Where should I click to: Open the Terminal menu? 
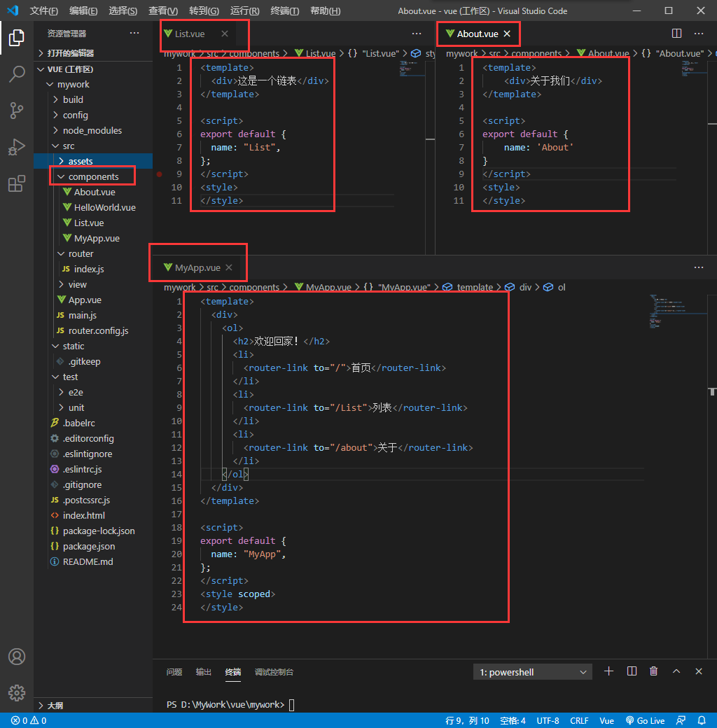[285, 10]
